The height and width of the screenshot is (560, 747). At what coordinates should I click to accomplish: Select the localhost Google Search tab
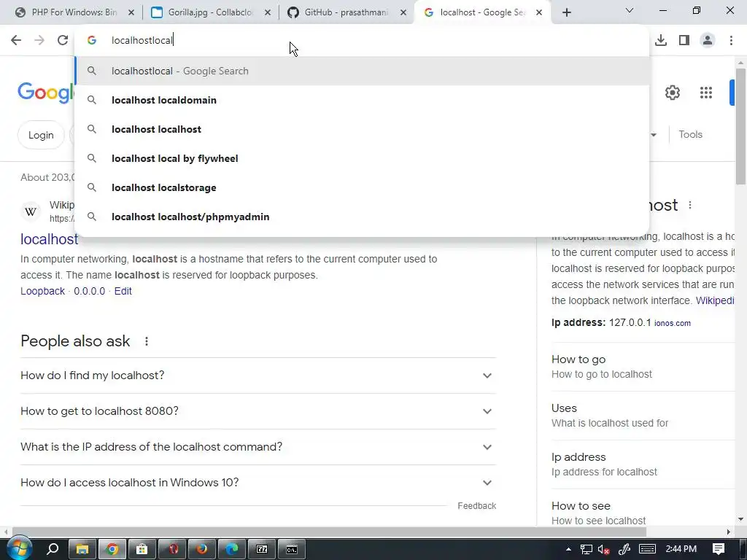482,12
